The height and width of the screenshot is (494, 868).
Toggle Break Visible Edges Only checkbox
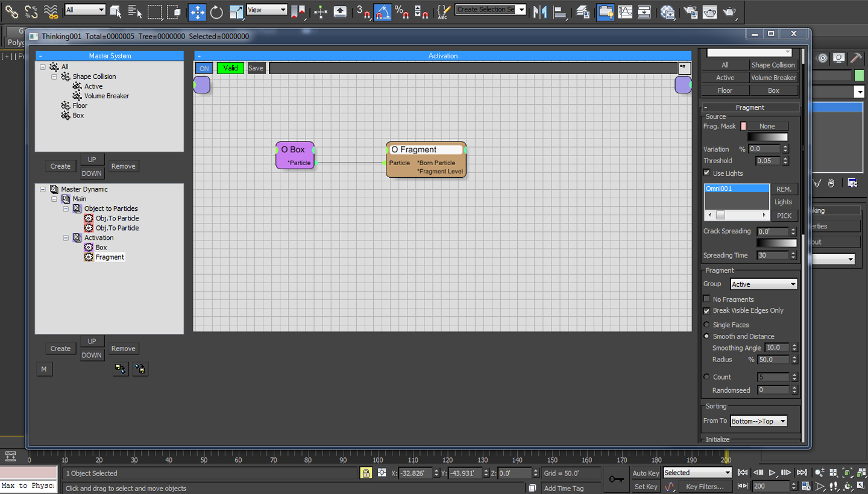point(707,310)
